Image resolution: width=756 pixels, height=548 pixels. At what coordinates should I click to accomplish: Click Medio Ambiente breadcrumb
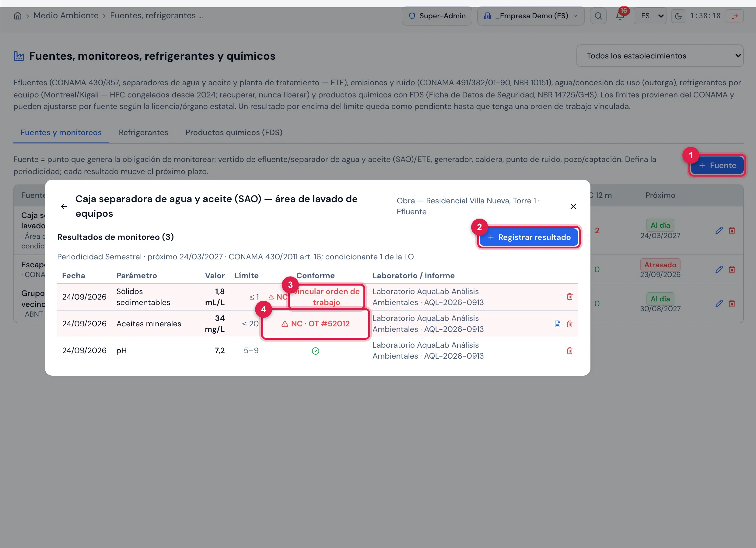[66, 15]
